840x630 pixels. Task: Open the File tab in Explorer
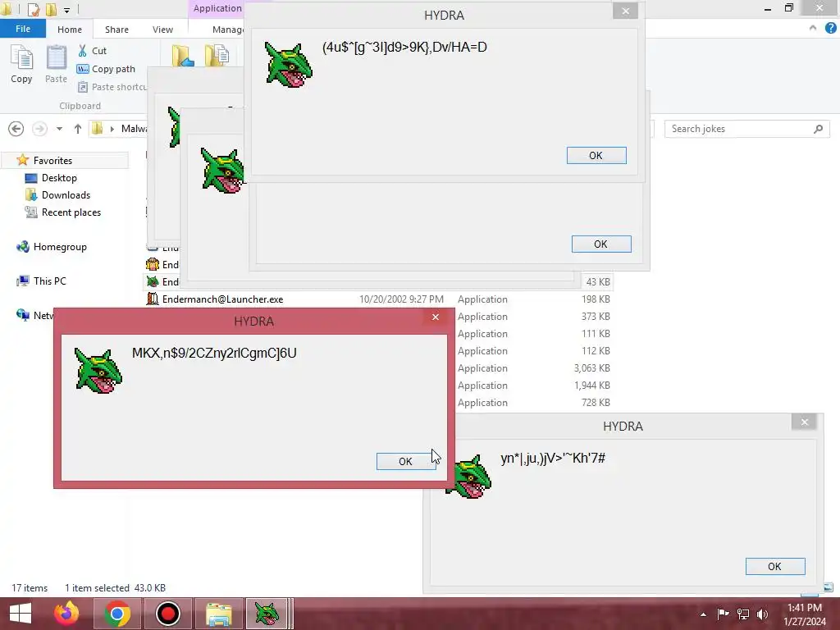pyautogui.click(x=22, y=29)
